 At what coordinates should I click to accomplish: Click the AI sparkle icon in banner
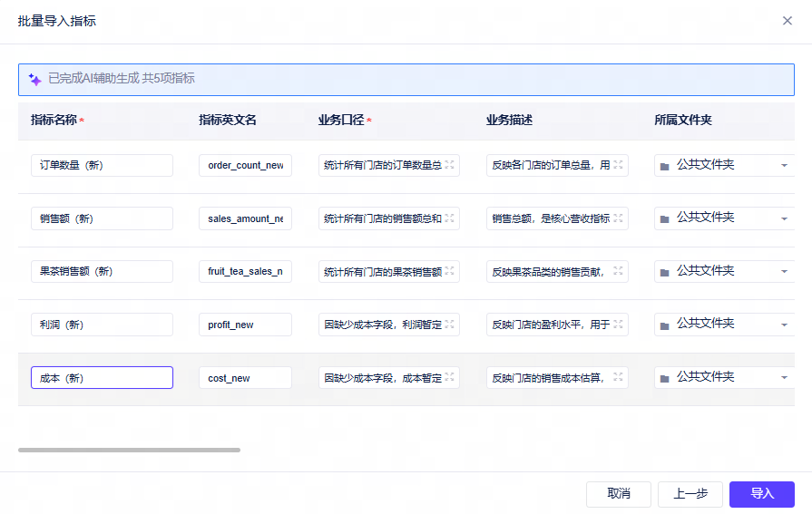tap(34, 79)
